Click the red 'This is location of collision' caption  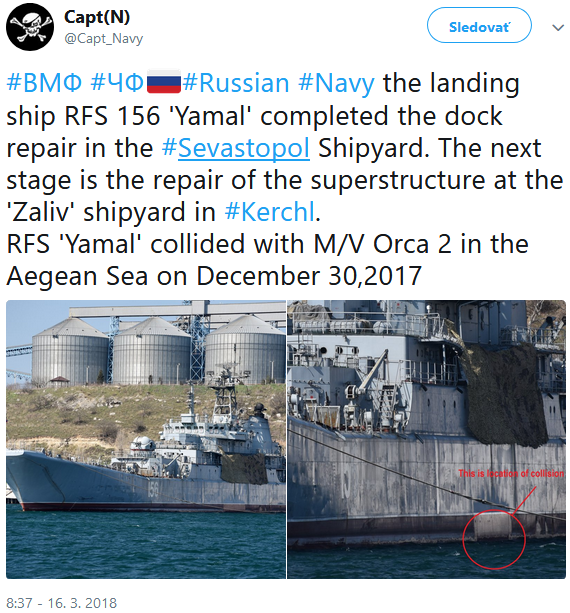pyautogui.click(x=511, y=473)
